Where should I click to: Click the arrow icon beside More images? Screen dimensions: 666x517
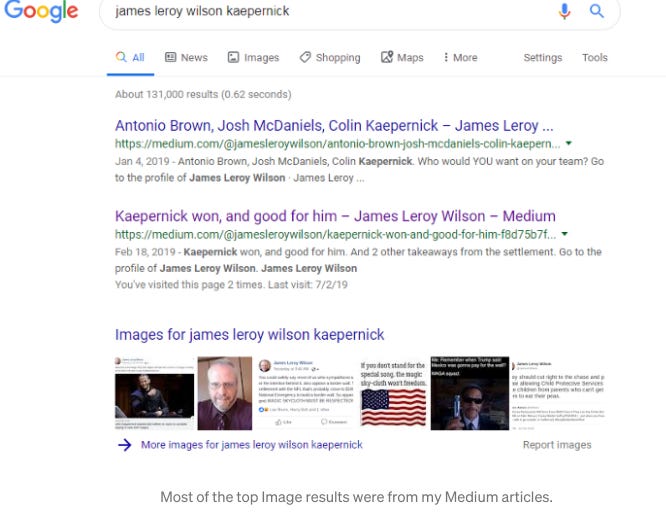(124, 445)
